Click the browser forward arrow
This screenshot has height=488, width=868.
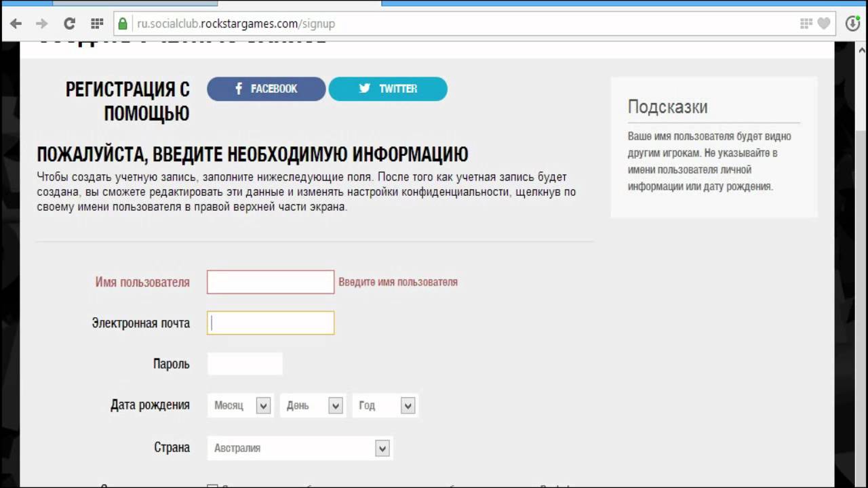(x=42, y=24)
